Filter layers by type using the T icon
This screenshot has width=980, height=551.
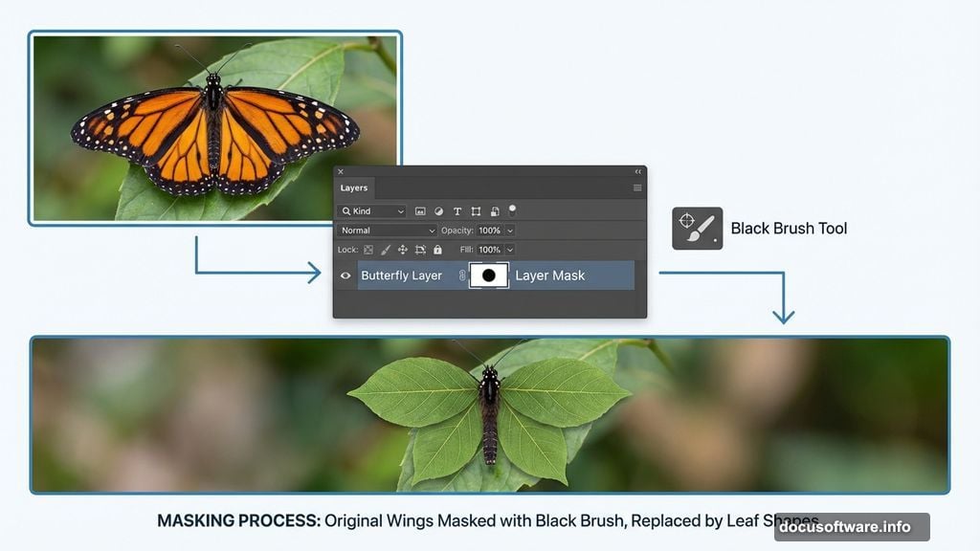click(x=457, y=210)
